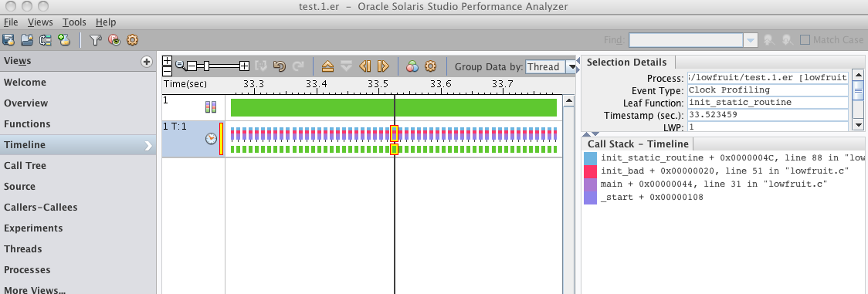
Task: Open the Welcome view
Action: [x=77, y=83]
